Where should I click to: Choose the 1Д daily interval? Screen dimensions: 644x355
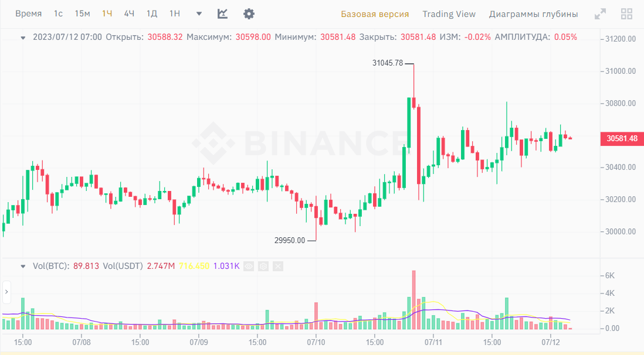tap(152, 14)
